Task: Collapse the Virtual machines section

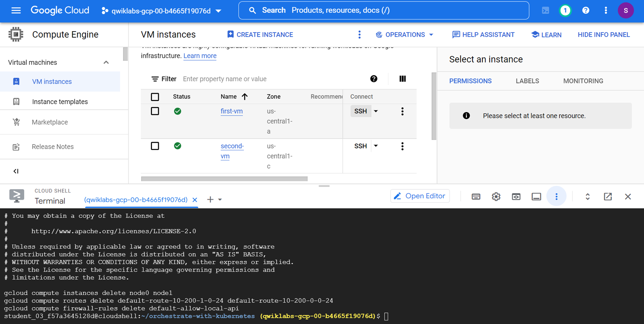Action: coord(106,62)
